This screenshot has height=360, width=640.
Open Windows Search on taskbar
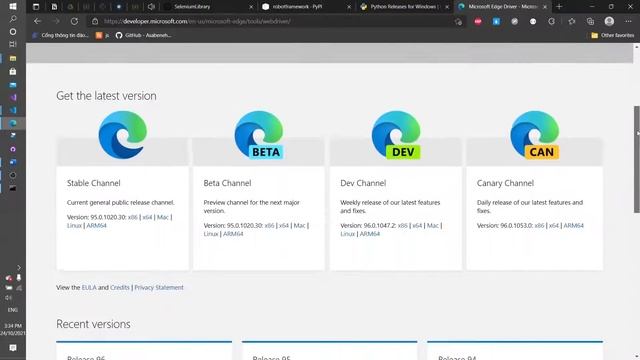click(13, 19)
